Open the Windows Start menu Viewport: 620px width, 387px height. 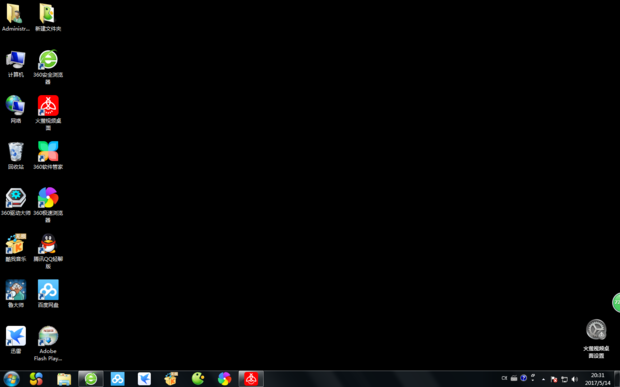coord(11,379)
